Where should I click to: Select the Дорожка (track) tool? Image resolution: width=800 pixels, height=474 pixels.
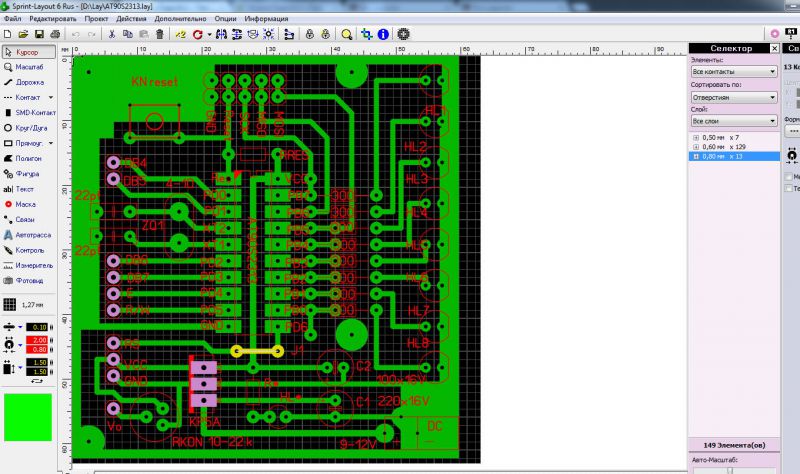pyautogui.click(x=28, y=82)
